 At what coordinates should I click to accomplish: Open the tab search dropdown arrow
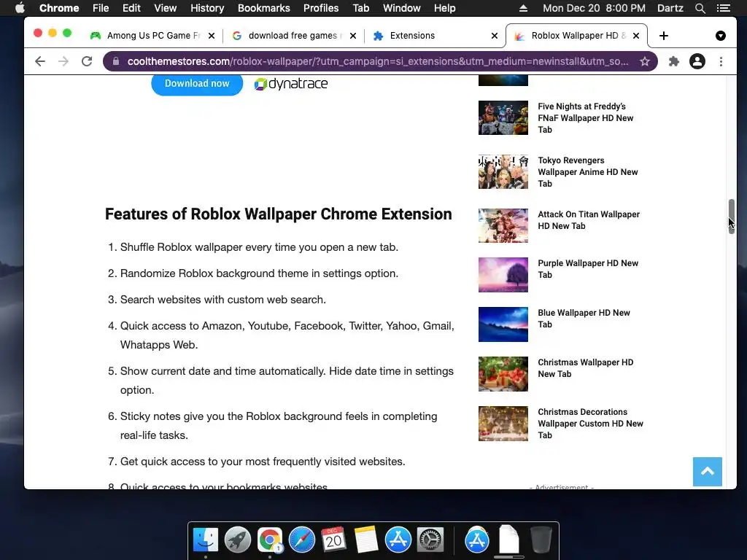[x=720, y=36]
